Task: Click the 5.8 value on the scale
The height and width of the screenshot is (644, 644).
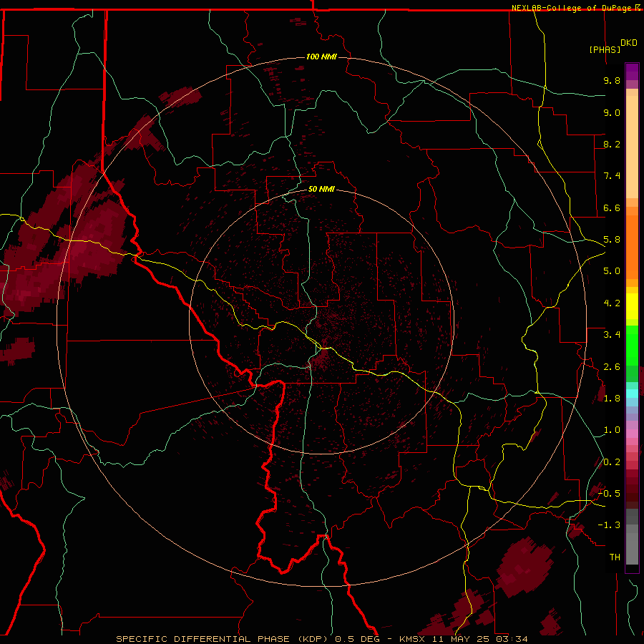Action: pos(612,240)
